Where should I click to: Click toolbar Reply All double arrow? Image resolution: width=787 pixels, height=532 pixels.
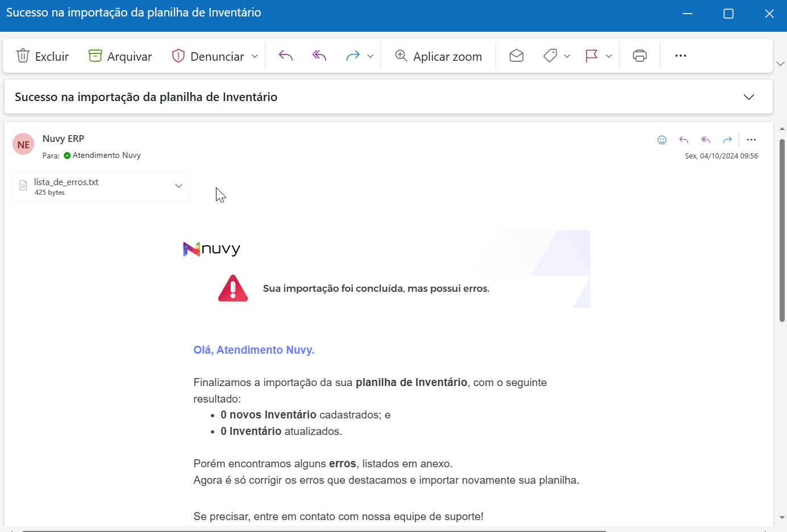319,56
